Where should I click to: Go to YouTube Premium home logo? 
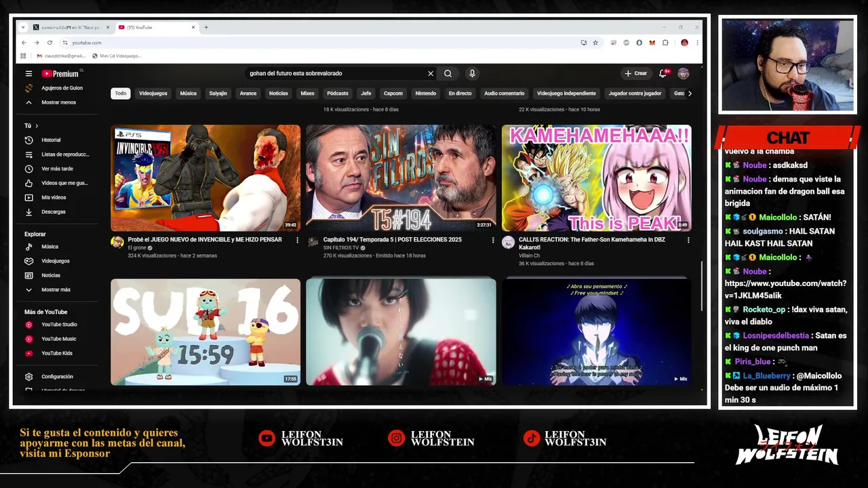click(61, 73)
